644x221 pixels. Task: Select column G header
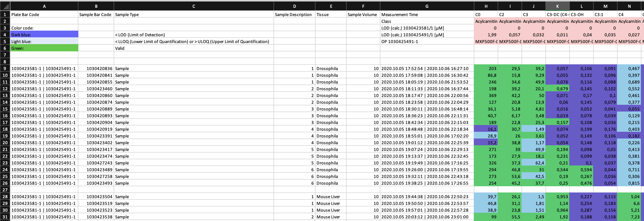(427, 6)
